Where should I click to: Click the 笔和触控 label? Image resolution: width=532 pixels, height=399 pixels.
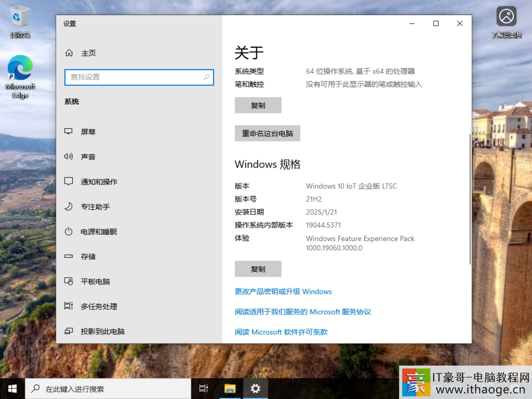tap(249, 84)
